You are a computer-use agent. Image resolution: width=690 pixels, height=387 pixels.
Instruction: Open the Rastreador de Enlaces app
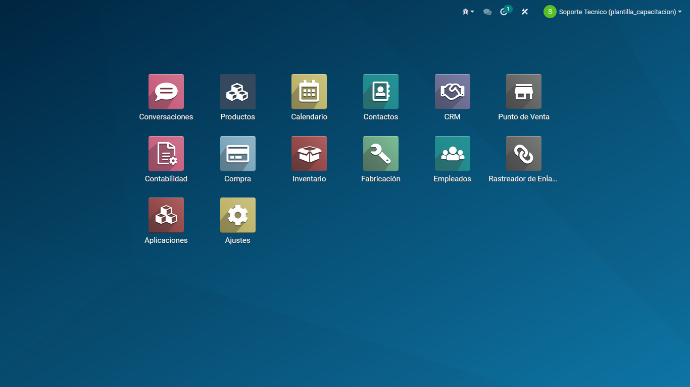tap(524, 153)
